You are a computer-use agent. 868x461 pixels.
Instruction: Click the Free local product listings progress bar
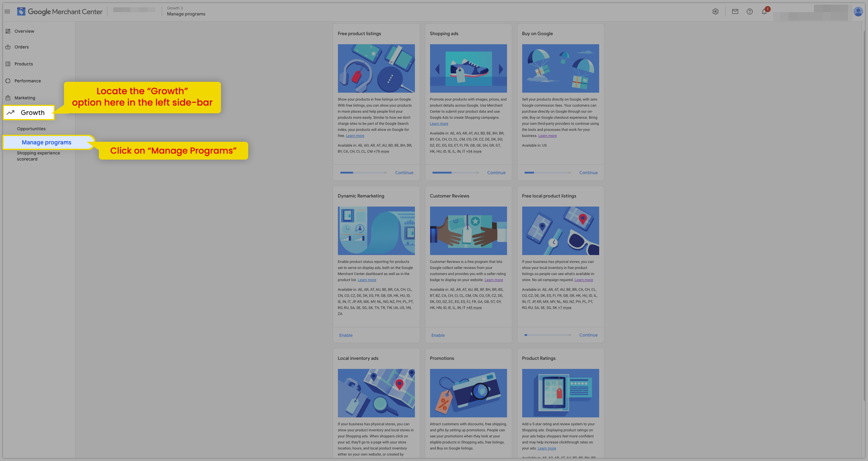[x=548, y=335]
